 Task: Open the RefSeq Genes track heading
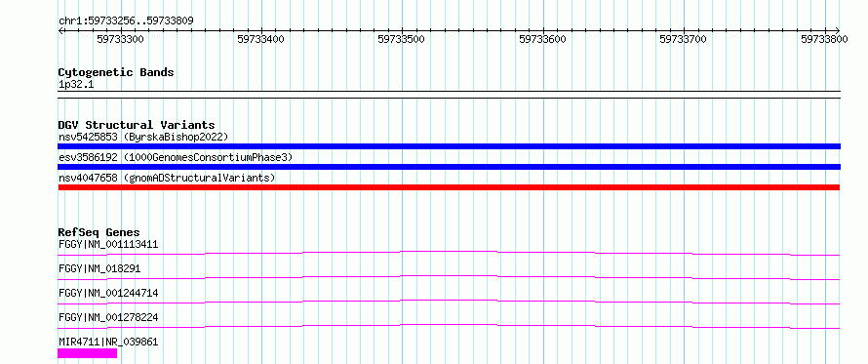pyautogui.click(x=99, y=232)
